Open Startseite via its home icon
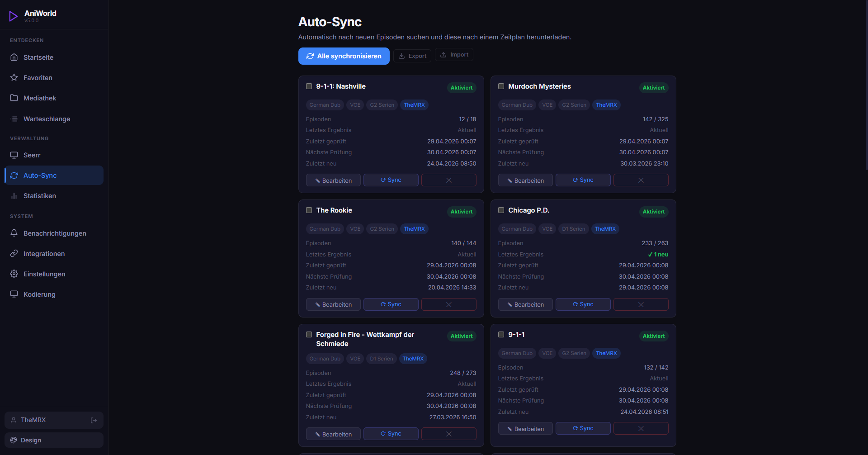The width and height of the screenshot is (868, 455). tap(14, 57)
